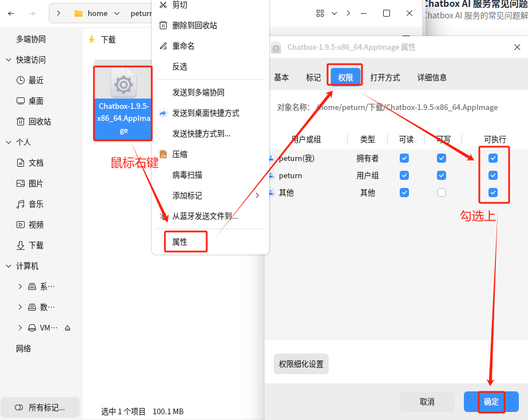Open dropdown arrow next to home breadcrumb

point(117,13)
